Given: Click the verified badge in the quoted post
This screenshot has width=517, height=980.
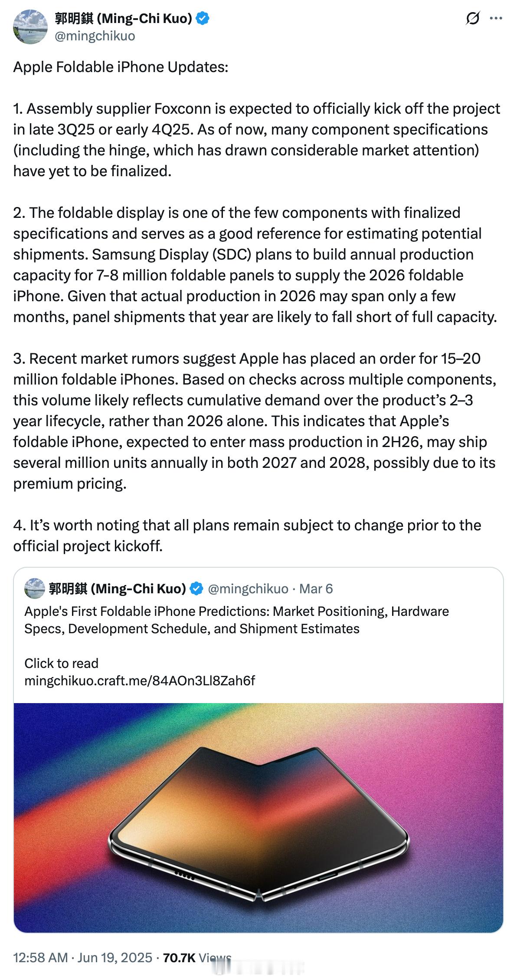Looking at the screenshot, I should coord(196,589).
